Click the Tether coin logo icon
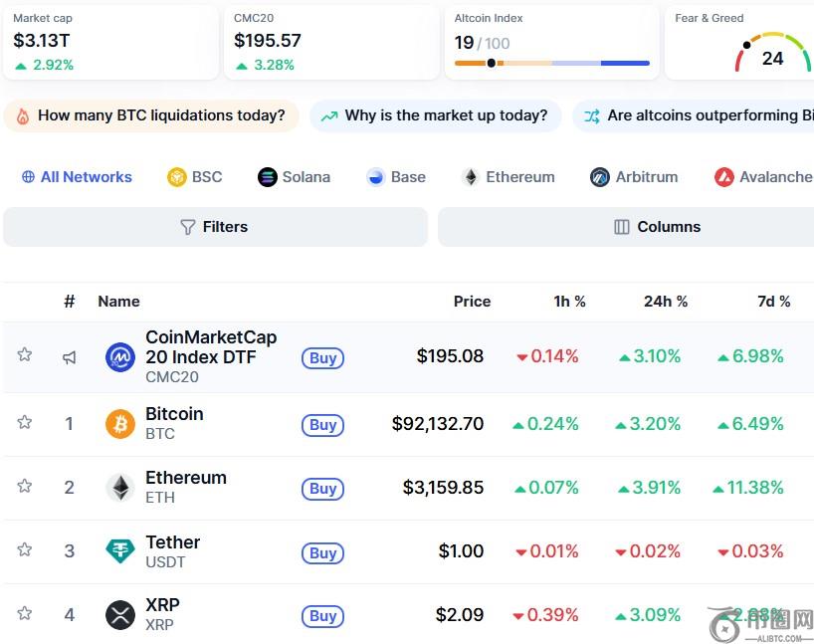This screenshot has width=814, height=644. click(120, 551)
